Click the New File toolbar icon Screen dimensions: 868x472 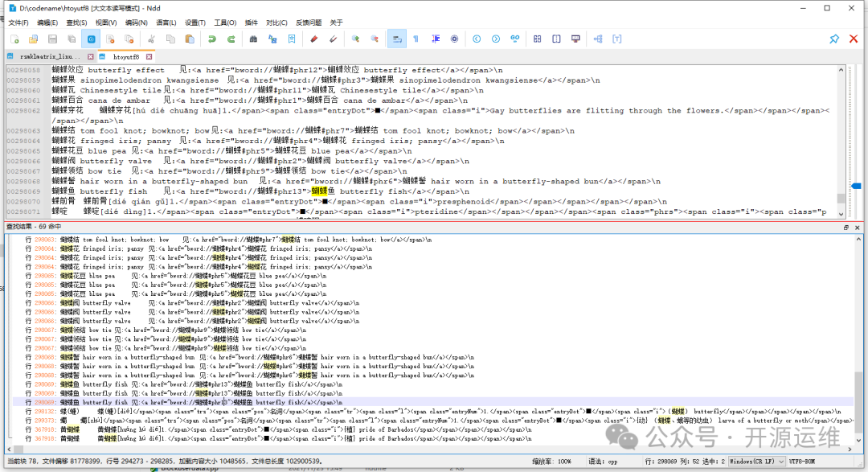click(15, 39)
